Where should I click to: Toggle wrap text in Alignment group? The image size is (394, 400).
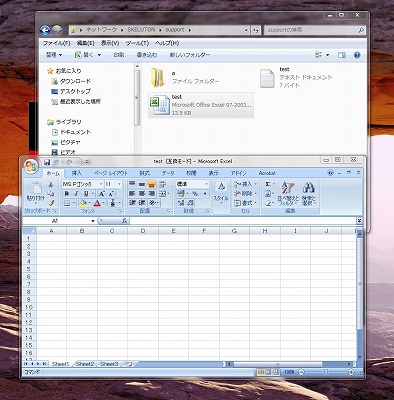[163, 184]
